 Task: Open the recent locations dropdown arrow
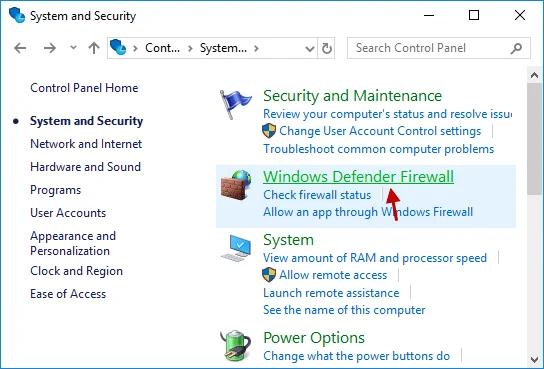click(73, 48)
